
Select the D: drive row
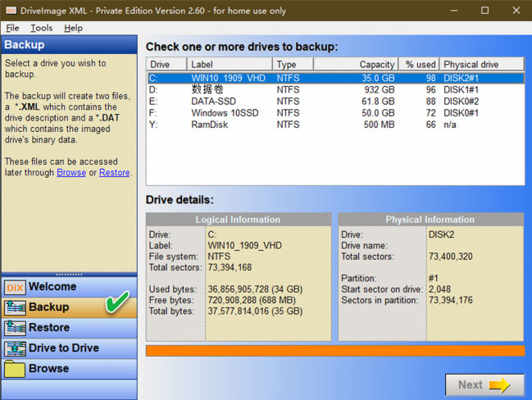(335, 89)
